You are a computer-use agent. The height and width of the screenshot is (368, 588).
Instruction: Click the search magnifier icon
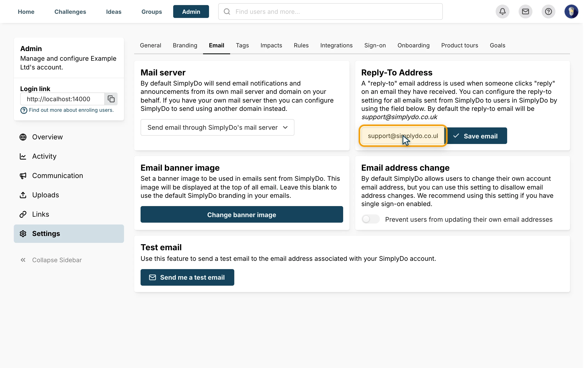tap(227, 11)
